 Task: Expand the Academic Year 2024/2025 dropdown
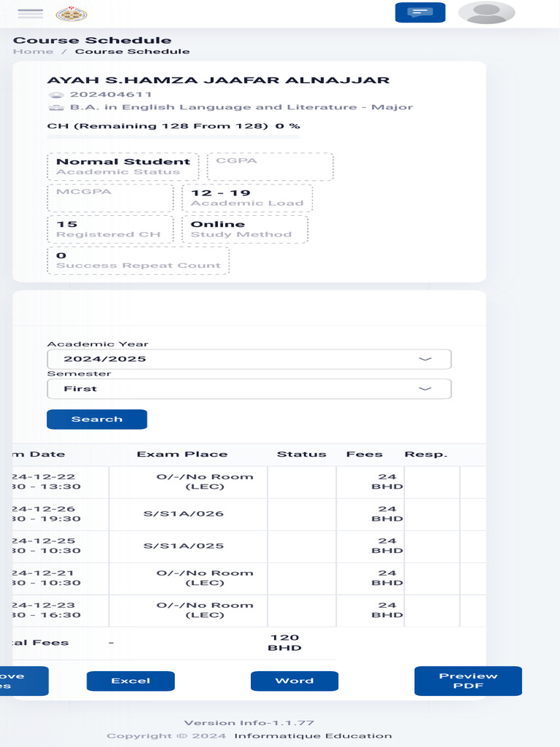249,359
